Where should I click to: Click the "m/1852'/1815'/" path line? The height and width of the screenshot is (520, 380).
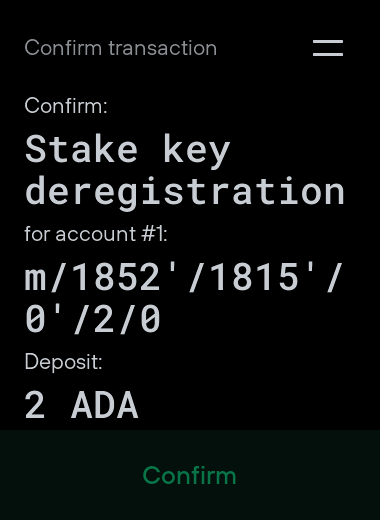(184, 277)
